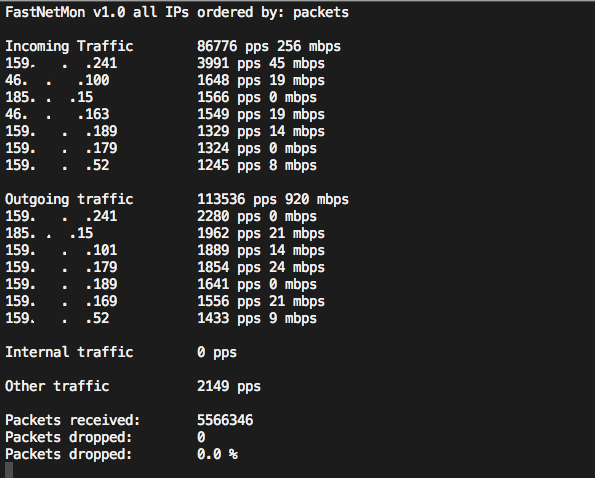Click the Packets dropped 0.0 % value

point(217,454)
